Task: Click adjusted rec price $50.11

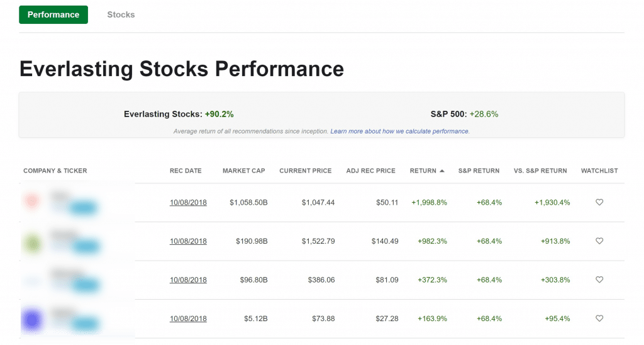Action: [x=387, y=202]
